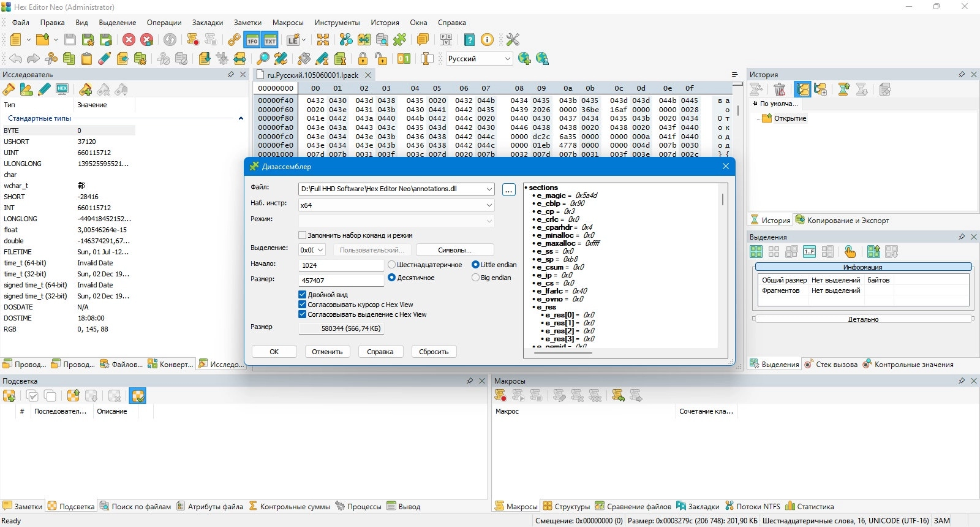Click the scissors Cut icon in toolbar
This screenshot has width=980, height=527.
tap(51, 59)
